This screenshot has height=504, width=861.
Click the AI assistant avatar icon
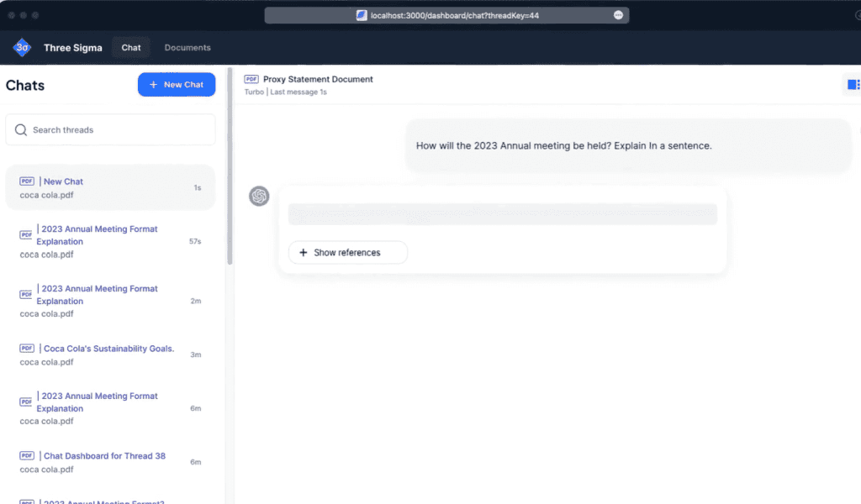(x=259, y=196)
